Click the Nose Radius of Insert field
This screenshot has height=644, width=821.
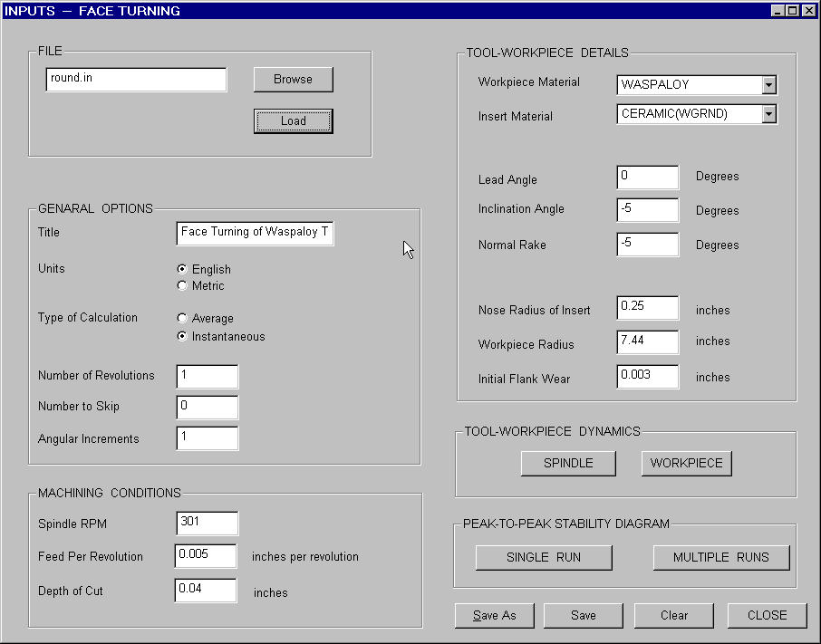647,308
